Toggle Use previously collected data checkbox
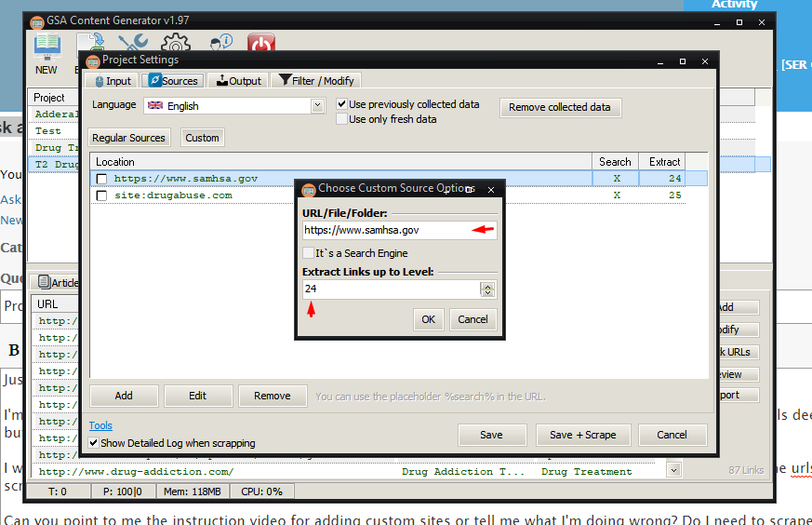Image resolution: width=812 pixels, height=525 pixels. point(341,104)
